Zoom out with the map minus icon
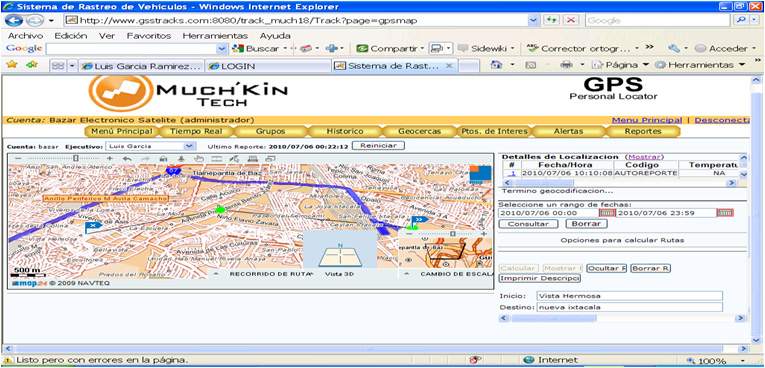The image size is (765, 368). pos(18,159)
